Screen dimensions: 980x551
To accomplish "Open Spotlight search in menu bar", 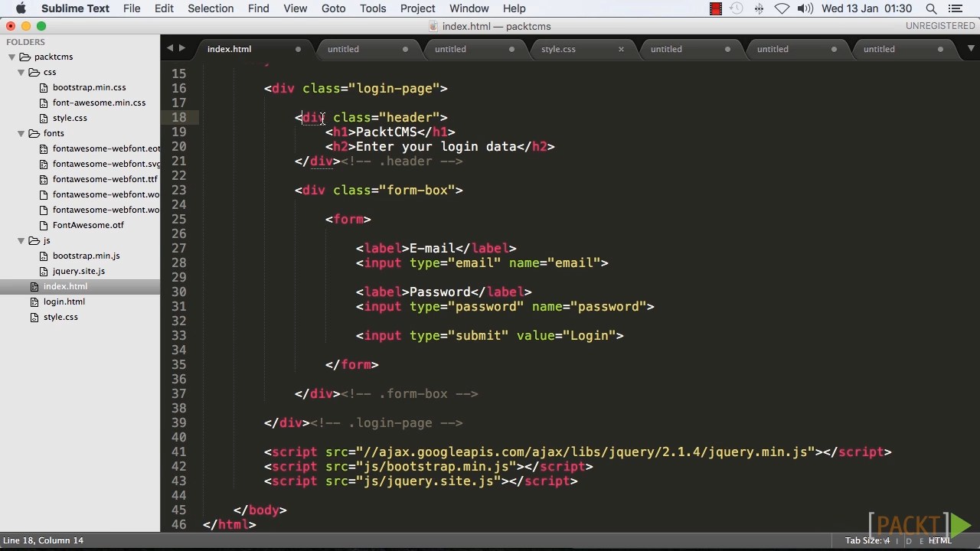I will click(x=931, y=8).
